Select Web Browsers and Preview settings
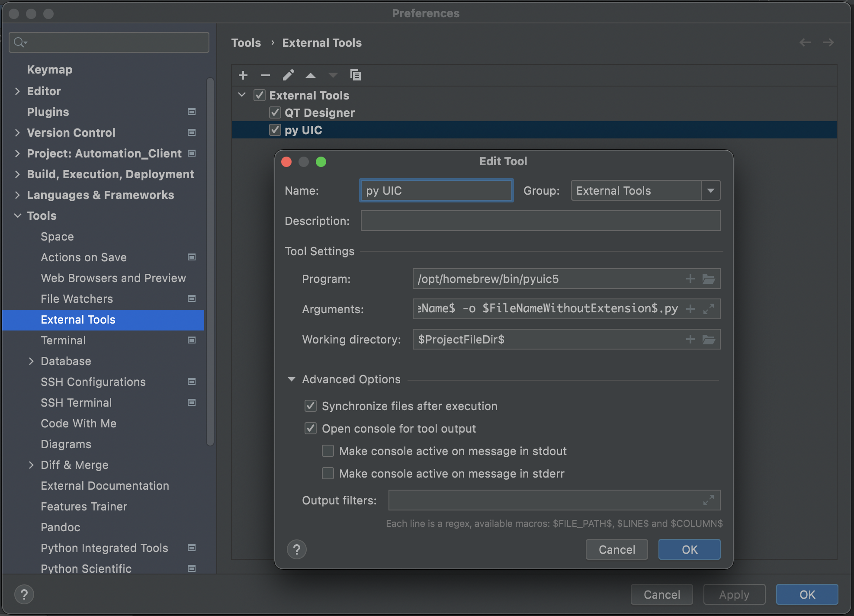Image resolution: width=854 pixels, height=616 pixels. coord(113,278)
